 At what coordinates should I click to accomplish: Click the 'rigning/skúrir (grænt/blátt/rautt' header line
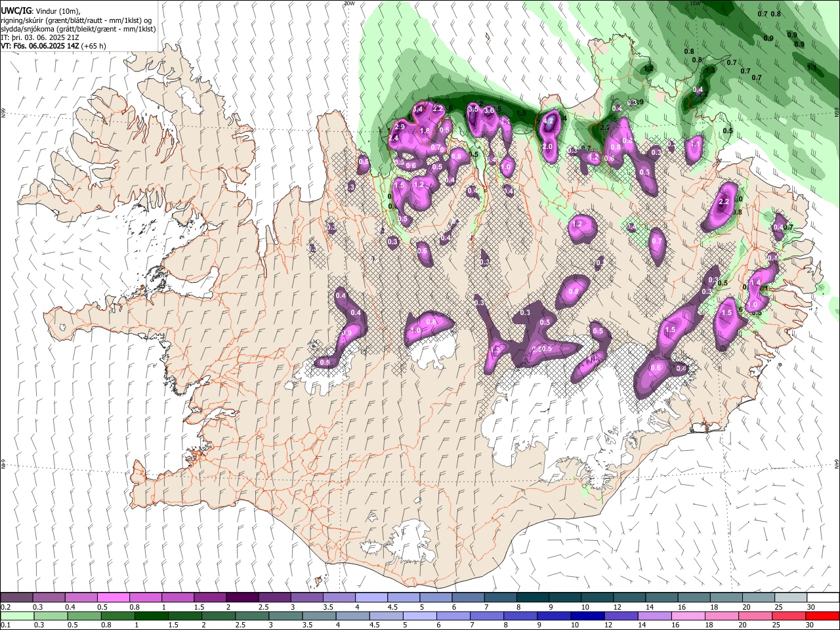(77, 20)
